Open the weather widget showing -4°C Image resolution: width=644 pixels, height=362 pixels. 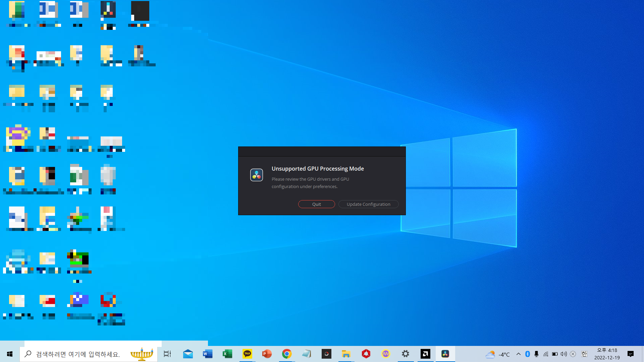pyautogui.click(x=497, y=354)
